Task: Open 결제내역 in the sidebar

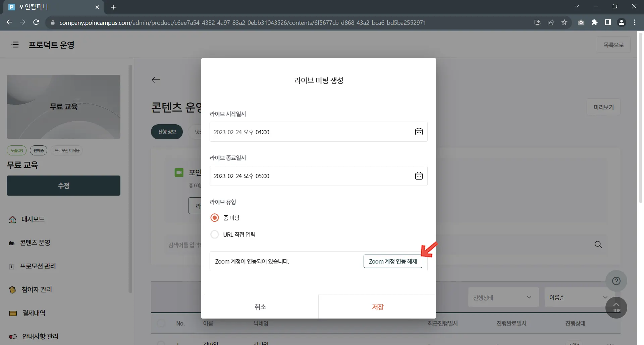Action: pyautogui.click(x=27, y=313)
